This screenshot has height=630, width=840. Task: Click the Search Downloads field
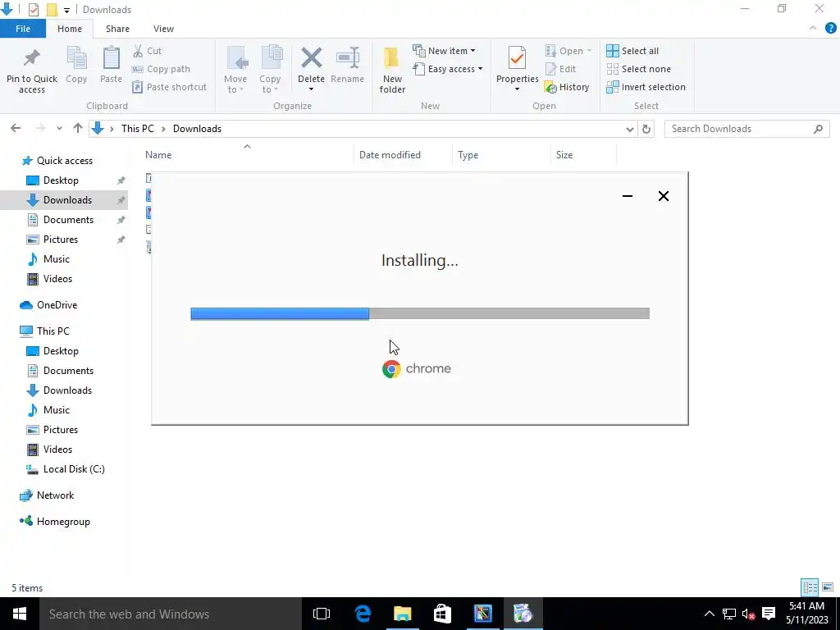point(746,129)
